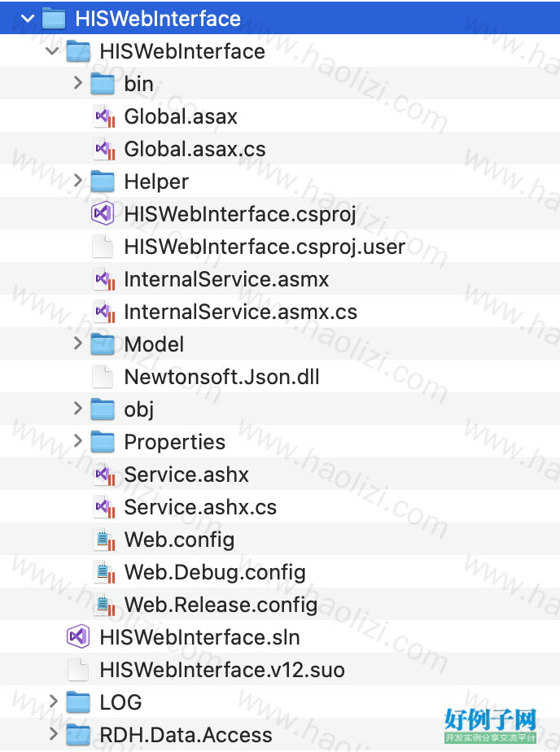Select the bin folder name
This screenshot has height=752, width=560.
click(x=138, y=84)
